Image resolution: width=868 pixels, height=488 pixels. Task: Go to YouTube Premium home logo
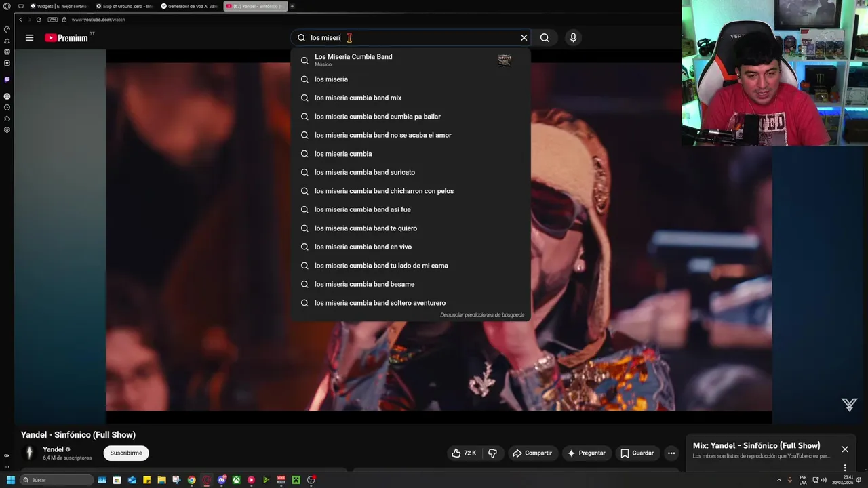pyautogui.click(x=66, y=38)
